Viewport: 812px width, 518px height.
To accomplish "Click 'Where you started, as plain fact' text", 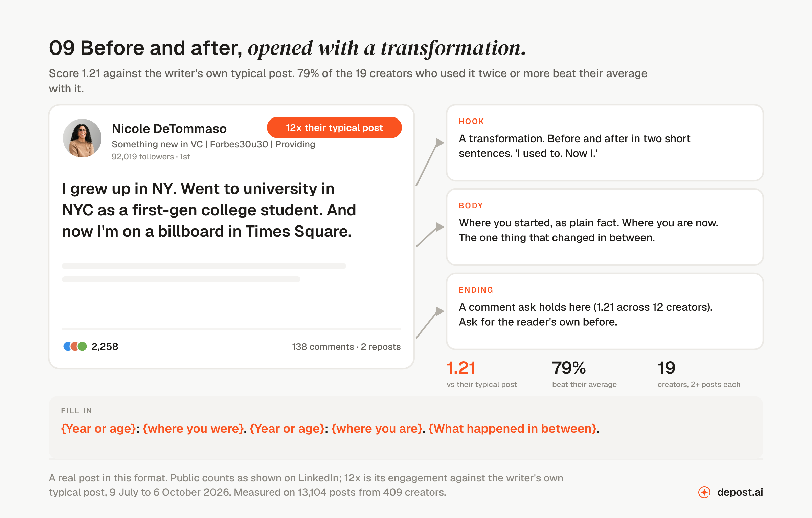I will point(588,230).
